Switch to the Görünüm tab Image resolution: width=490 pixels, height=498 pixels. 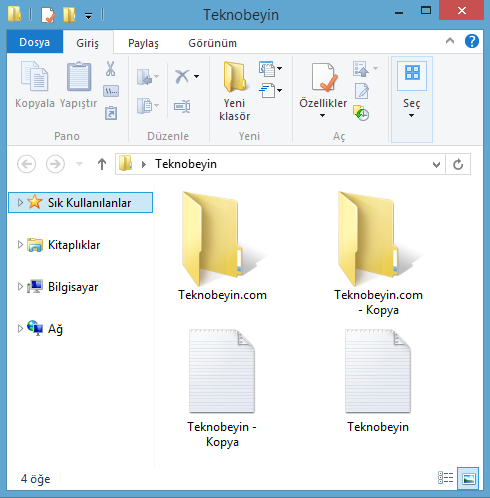click(x=212, y=43)
